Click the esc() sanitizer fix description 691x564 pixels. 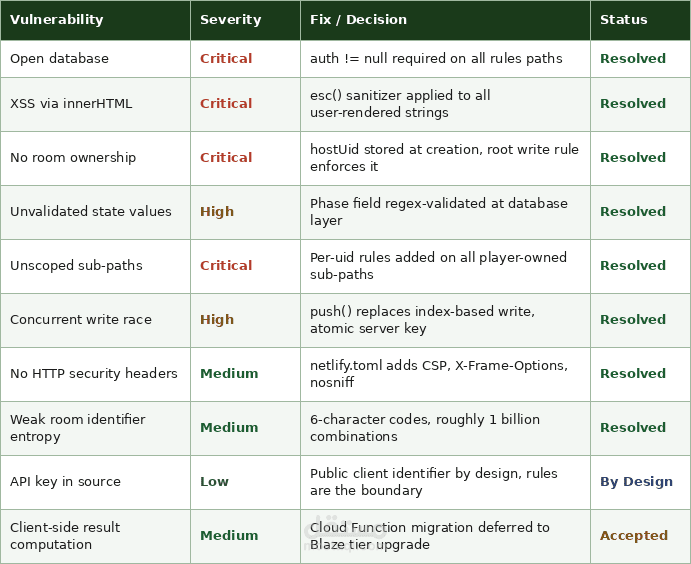click(400, 104)
